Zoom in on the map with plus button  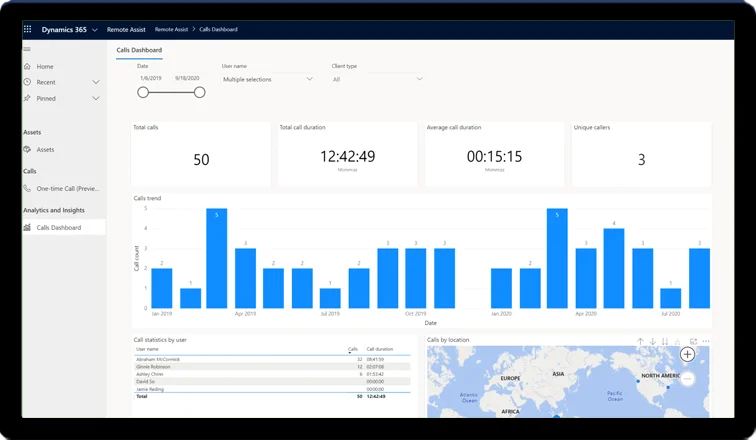click(687, 354)
